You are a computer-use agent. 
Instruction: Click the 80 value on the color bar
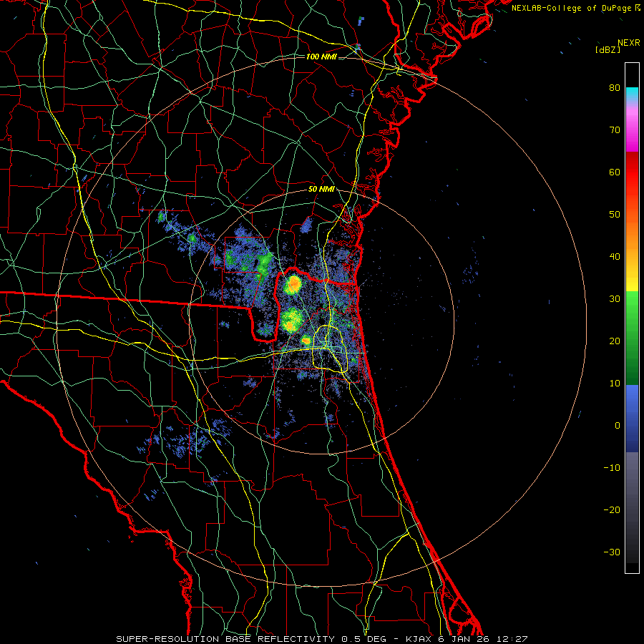coord(615,87)
